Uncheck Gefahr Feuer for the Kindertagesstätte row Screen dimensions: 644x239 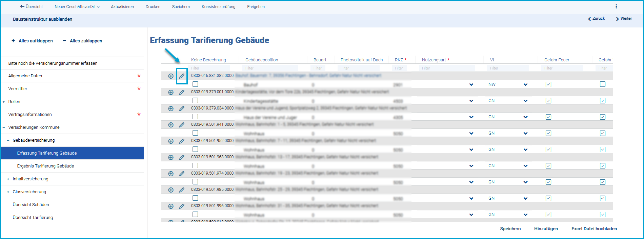548,101
